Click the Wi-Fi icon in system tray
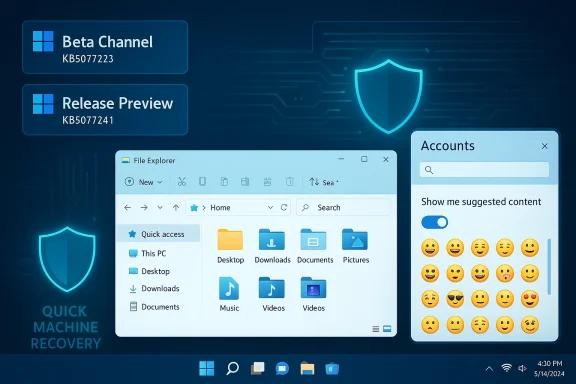 [x=507, y=368]
